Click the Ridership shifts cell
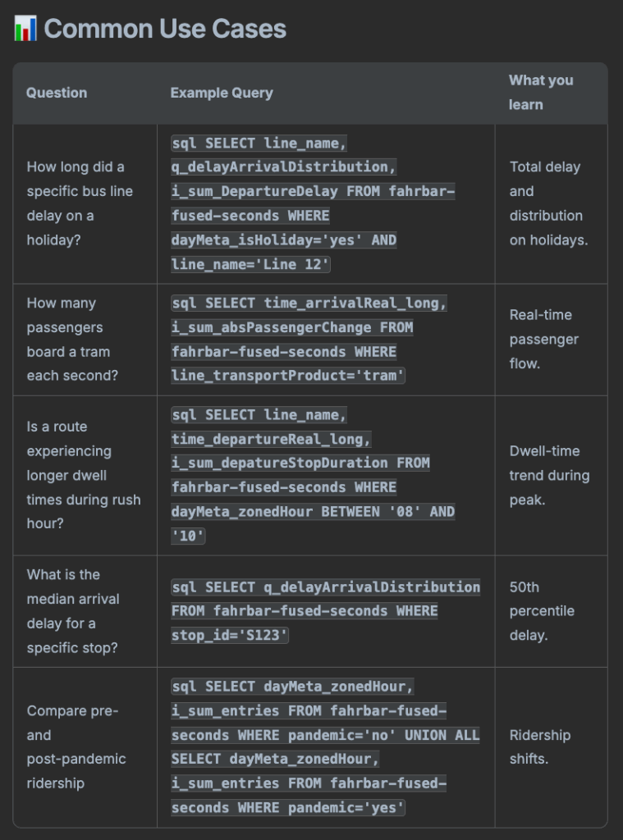623x840 pixels. (539, 746)
